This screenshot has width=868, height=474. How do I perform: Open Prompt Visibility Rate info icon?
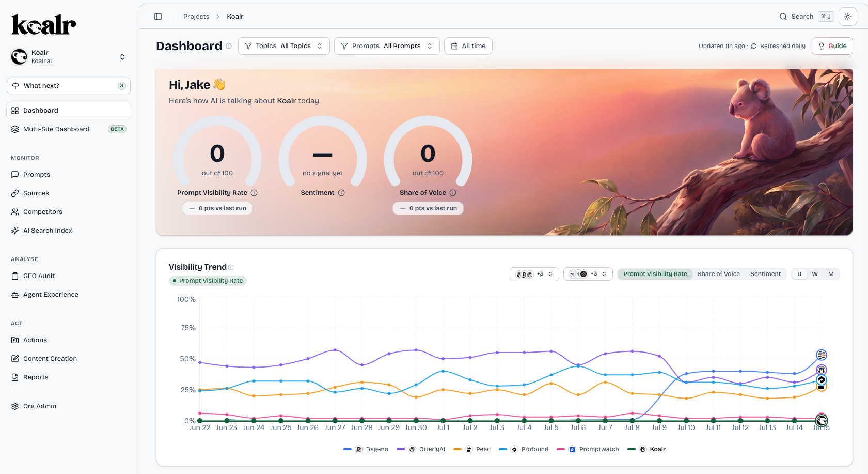(254, 193)
